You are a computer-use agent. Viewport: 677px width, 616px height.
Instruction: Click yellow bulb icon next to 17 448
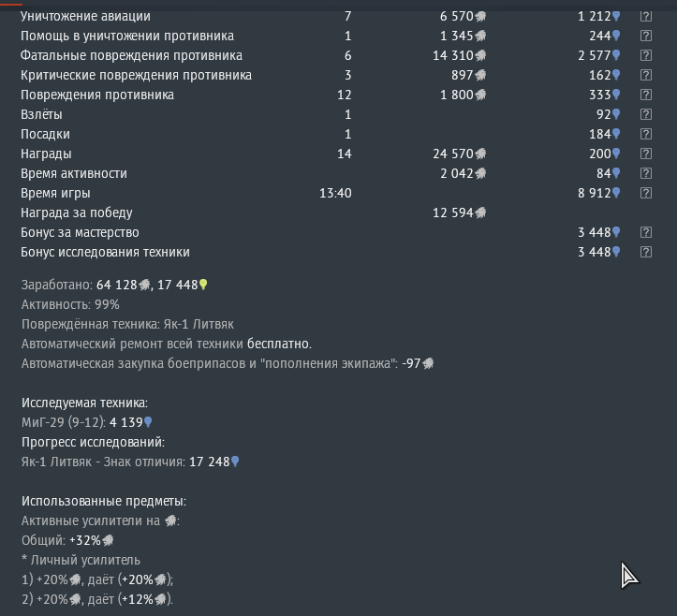[203, 286]
